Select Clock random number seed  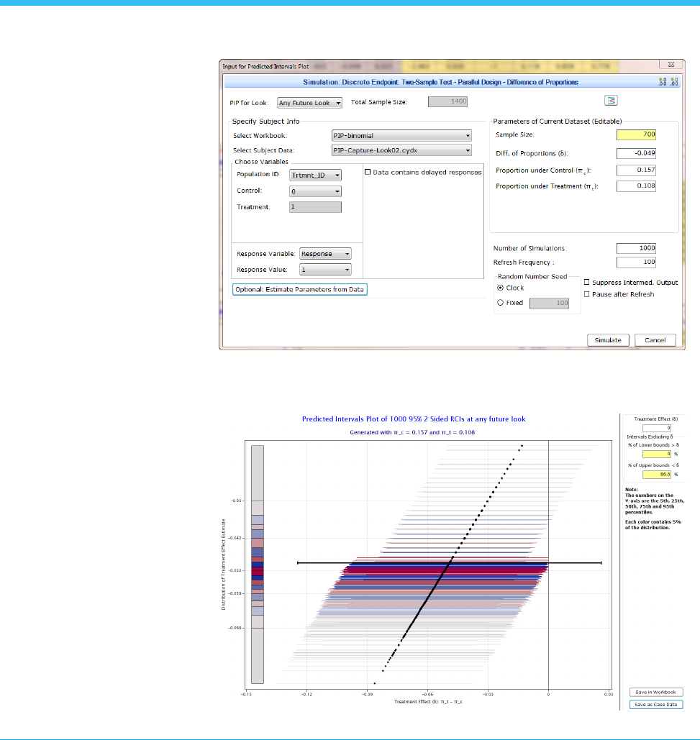tap(500, 288)
